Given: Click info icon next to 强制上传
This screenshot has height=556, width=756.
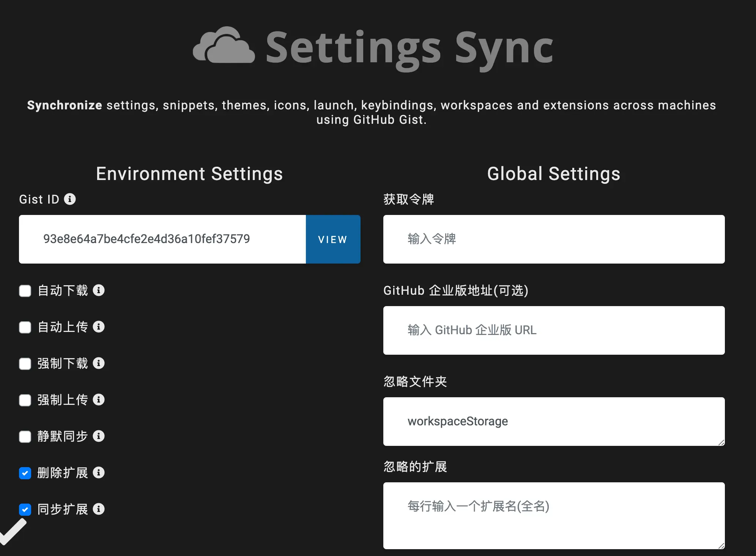Looking at the screenshot, I should pos(99,400).
